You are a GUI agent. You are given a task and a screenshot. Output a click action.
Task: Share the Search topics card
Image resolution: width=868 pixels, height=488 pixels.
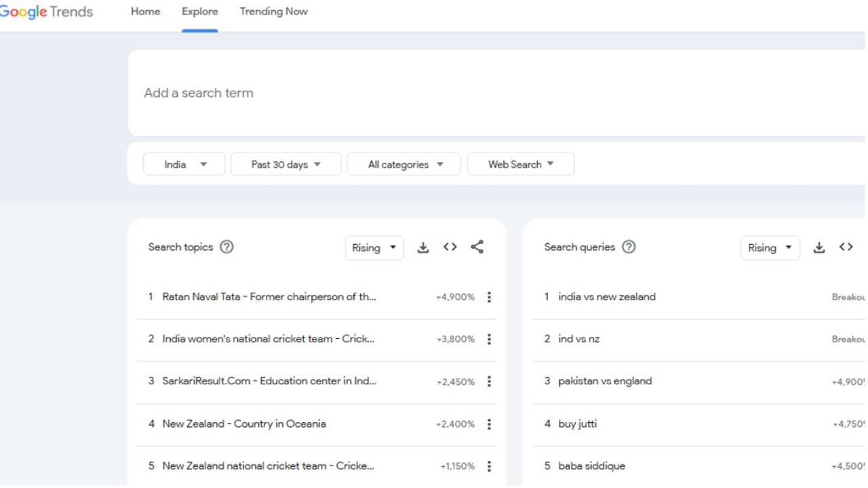477,247
